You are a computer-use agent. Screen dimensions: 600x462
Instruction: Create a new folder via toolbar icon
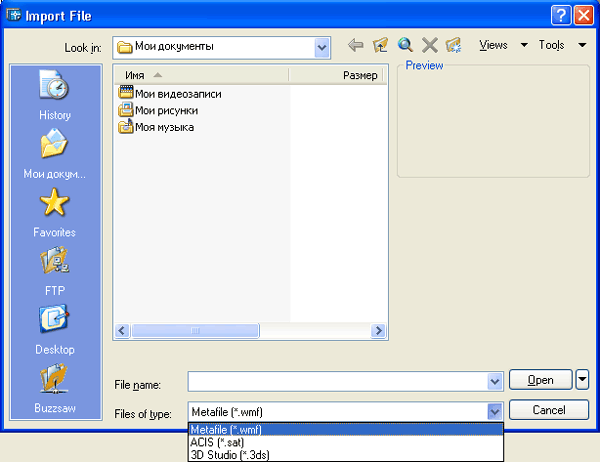coord(454,45)
